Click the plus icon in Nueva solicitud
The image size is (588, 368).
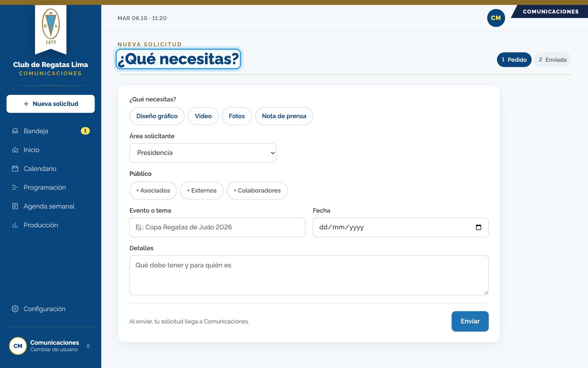pyautogui.click(x=26, y=104)
